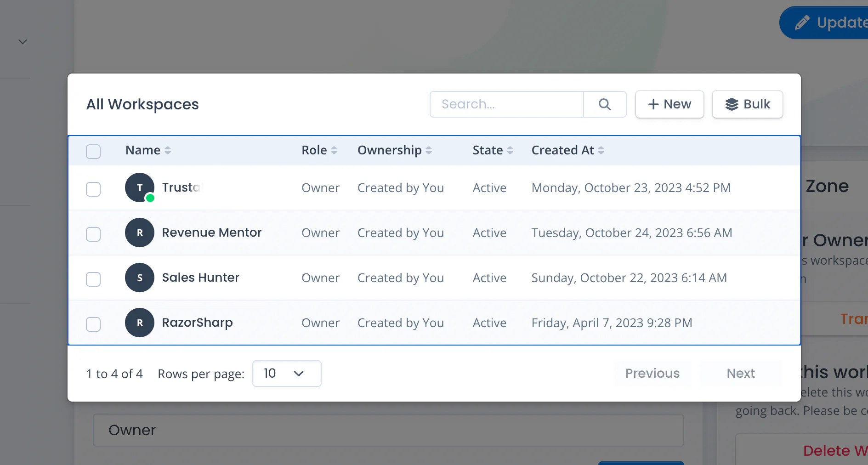Click the Previous pagination button

652,373
